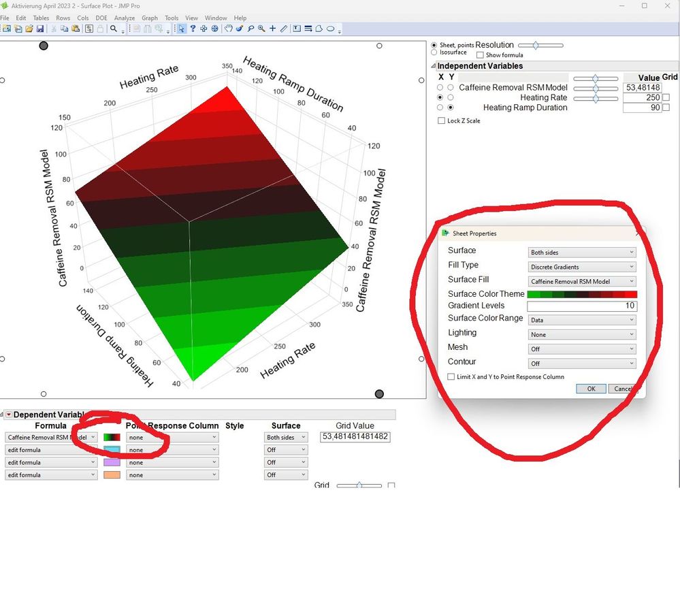Open the Mesh dropdown in Sheet Properties

pyautogui.click(x=582, y=348)
